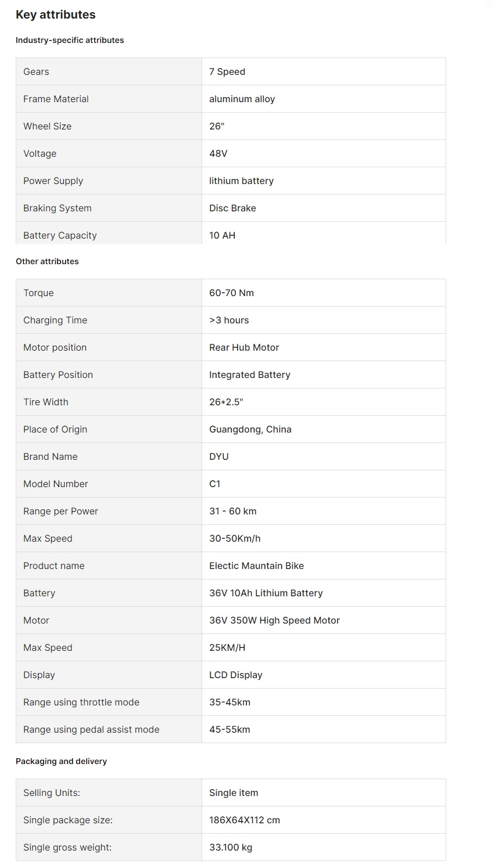Click the "Range using pedal assist mode" label
Screen dimensions: 491x868
tap(91, 730)
